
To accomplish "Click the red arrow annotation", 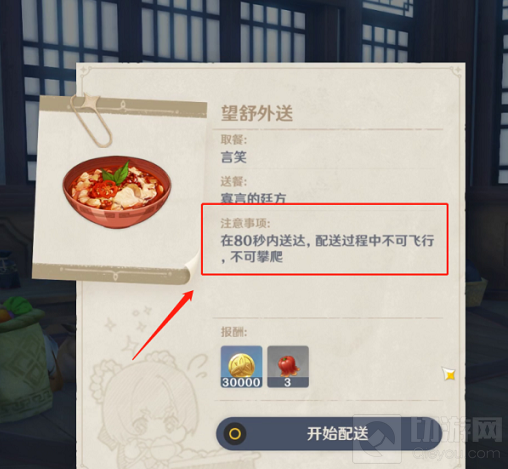I will pyautogui.click(x=163, y=325).
